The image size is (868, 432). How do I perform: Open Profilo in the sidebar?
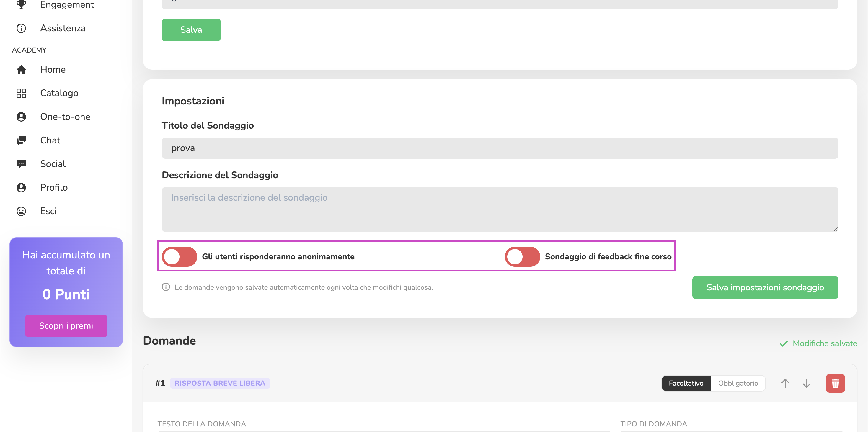coord(54,188)
